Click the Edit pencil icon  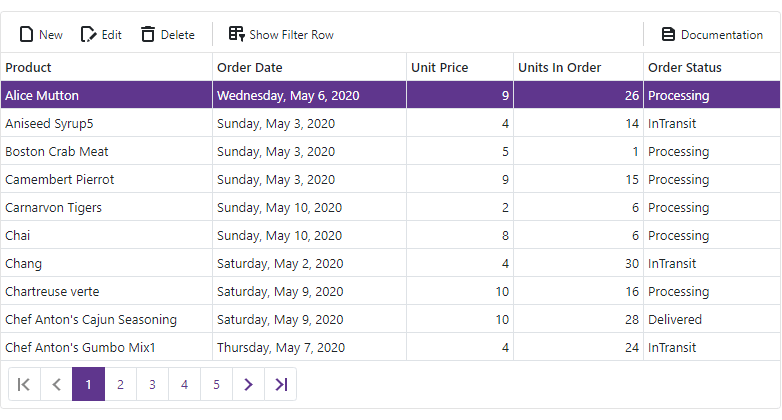point(89,34)
